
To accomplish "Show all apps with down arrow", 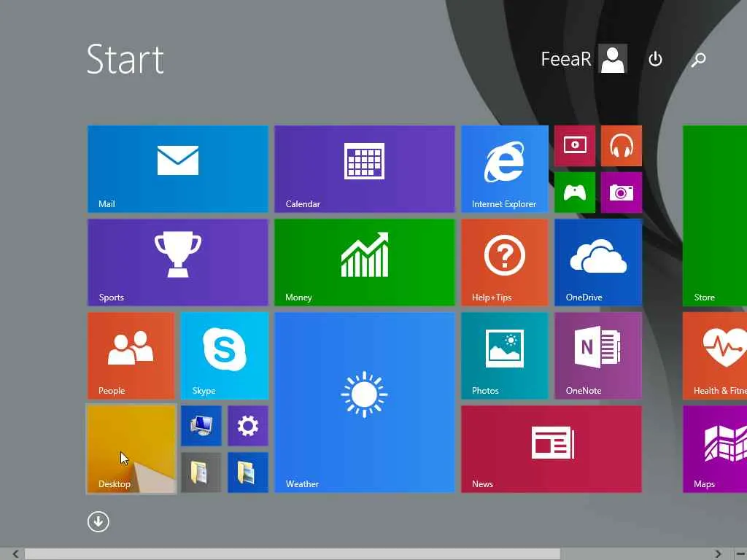I will (x=98, y=522).
